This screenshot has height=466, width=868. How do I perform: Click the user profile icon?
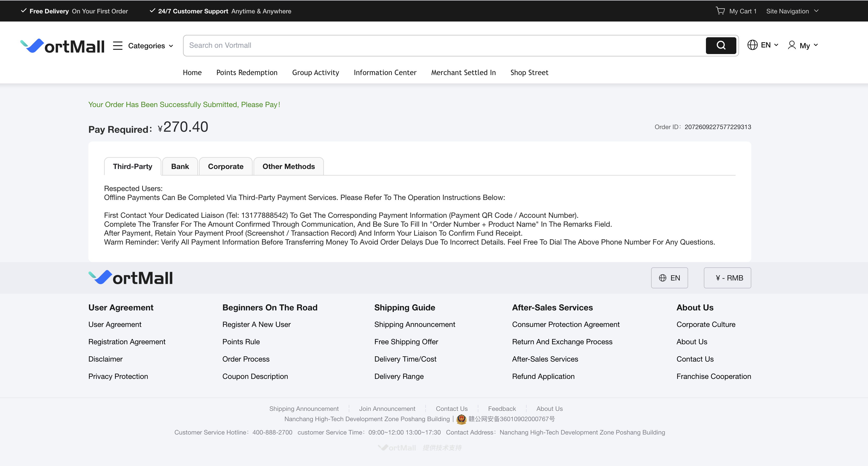point(791,45)
